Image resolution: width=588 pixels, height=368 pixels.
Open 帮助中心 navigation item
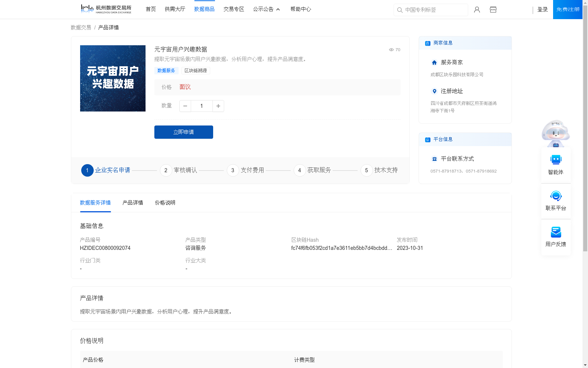point(301,9)
